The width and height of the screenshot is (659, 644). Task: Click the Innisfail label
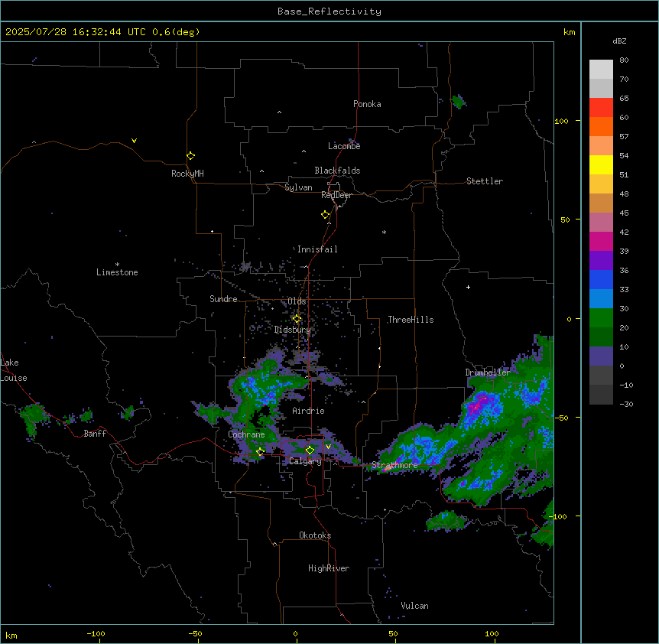point(317,249)
